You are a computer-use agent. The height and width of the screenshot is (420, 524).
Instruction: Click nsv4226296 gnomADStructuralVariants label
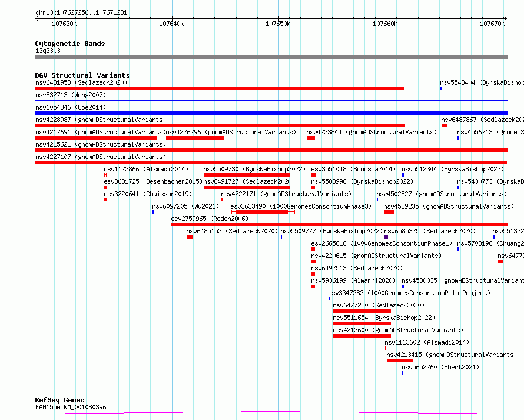tap(231, 132)
